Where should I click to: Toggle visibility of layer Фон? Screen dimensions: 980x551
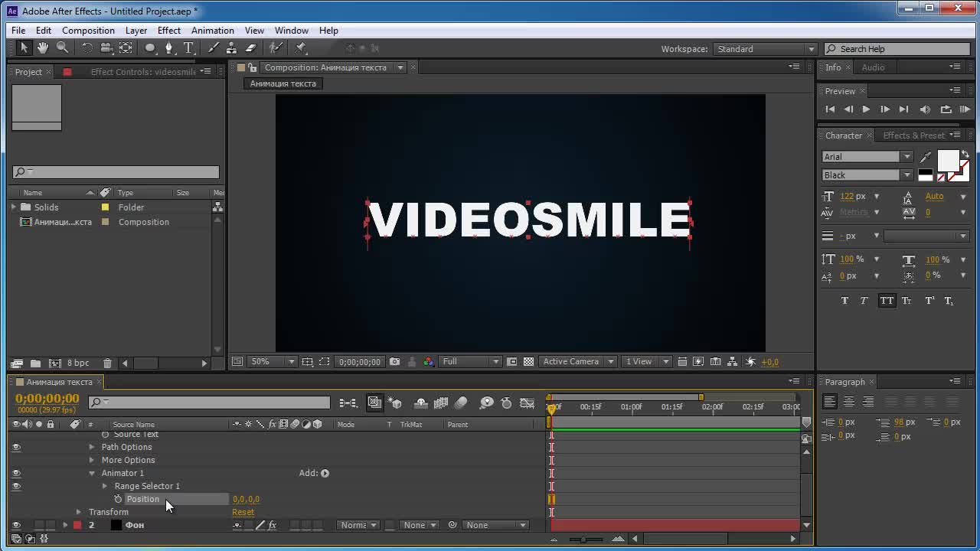(16, 525)
